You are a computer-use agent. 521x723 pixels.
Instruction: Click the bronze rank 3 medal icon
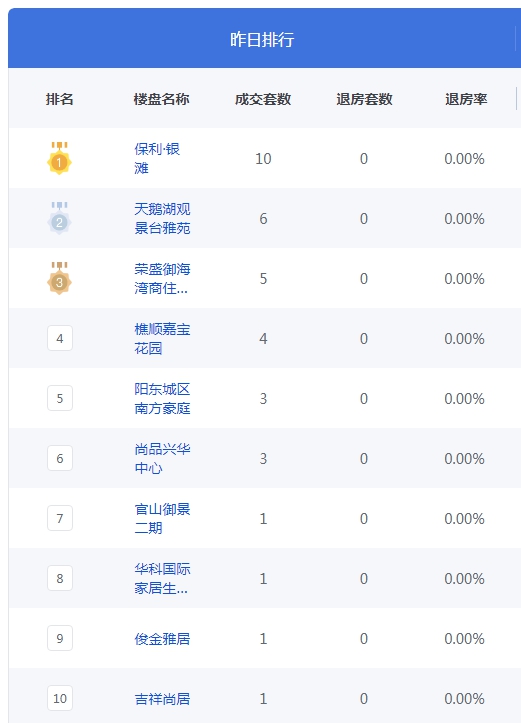pyautogui.click(x=59, y=278)
